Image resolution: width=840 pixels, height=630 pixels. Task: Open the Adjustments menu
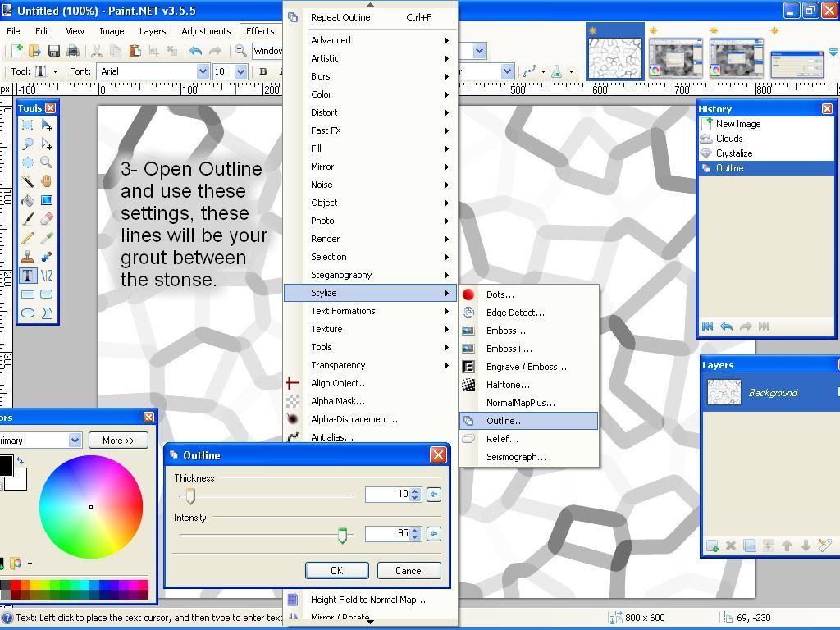206,31
